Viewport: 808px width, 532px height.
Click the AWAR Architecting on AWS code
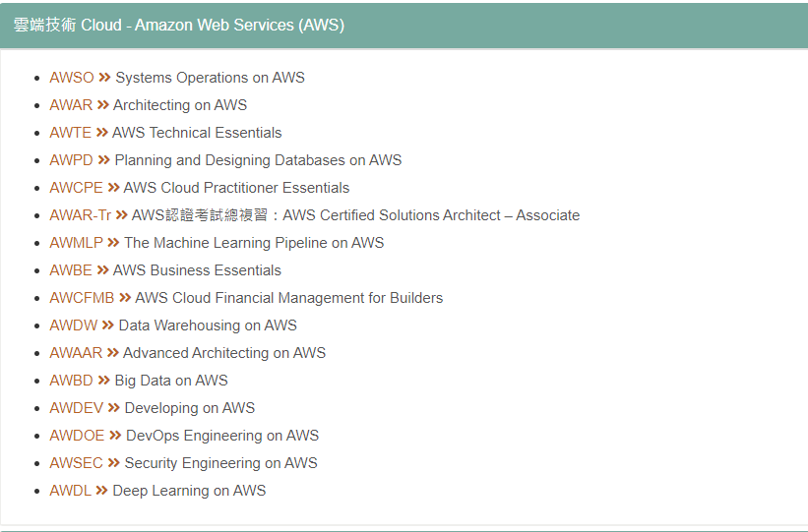(x=71, y=105)
